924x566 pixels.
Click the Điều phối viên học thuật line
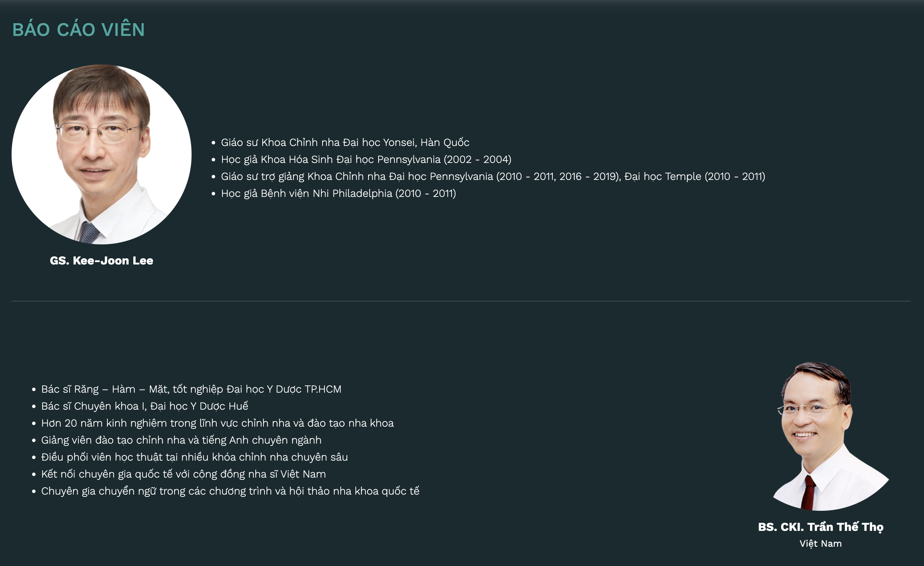pyautogui.click(x=194, y=457)
